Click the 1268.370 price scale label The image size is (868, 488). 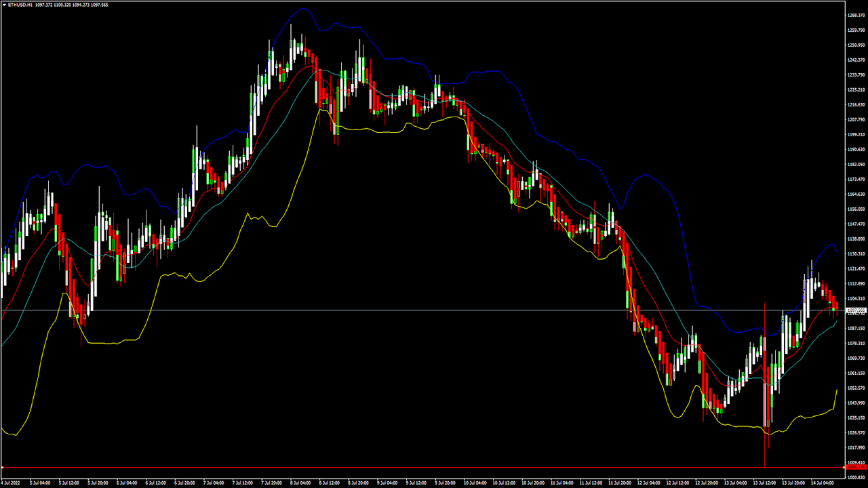point(856,15)
